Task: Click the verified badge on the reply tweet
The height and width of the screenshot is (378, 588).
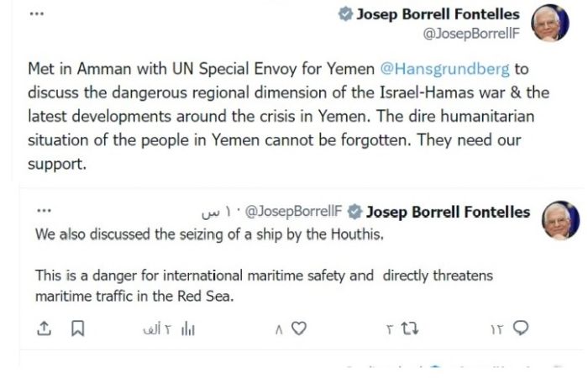Action: [x=355, y=211]
